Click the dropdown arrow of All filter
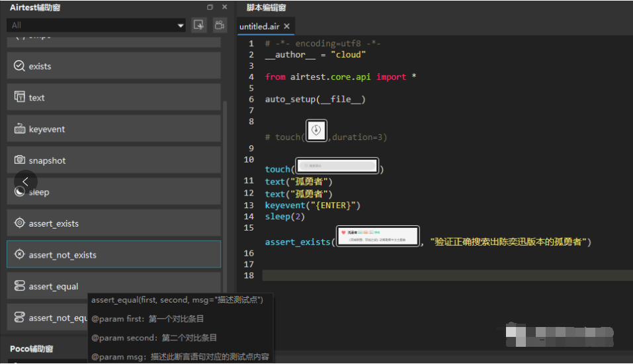633x364 pixels. (181, 25)
